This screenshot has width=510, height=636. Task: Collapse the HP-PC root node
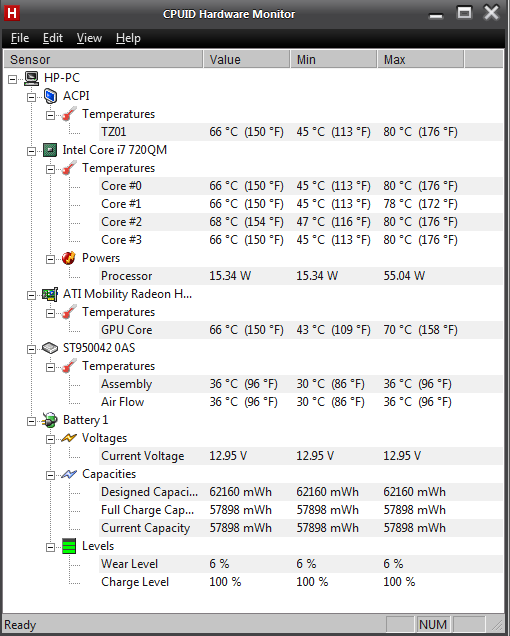[x=13, y=79]
